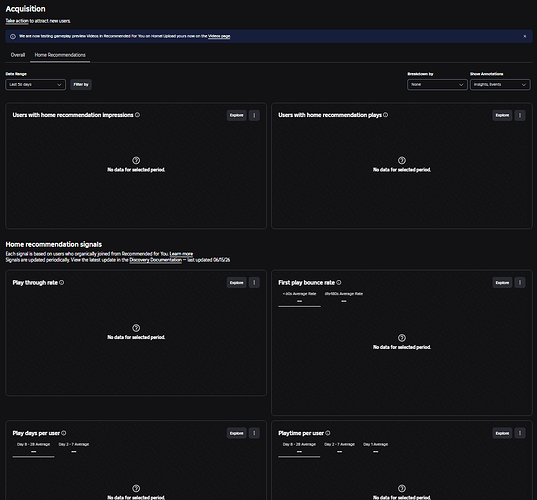This screenshot has width=537, height=500.
Task: Click info icon beside Play days per user
Action: (x=64, y=433)
